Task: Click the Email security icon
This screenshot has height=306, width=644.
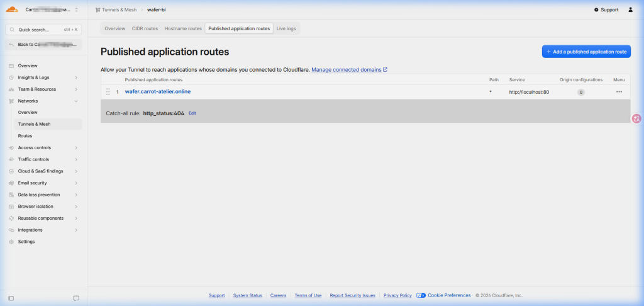Action: click(11, 183)
